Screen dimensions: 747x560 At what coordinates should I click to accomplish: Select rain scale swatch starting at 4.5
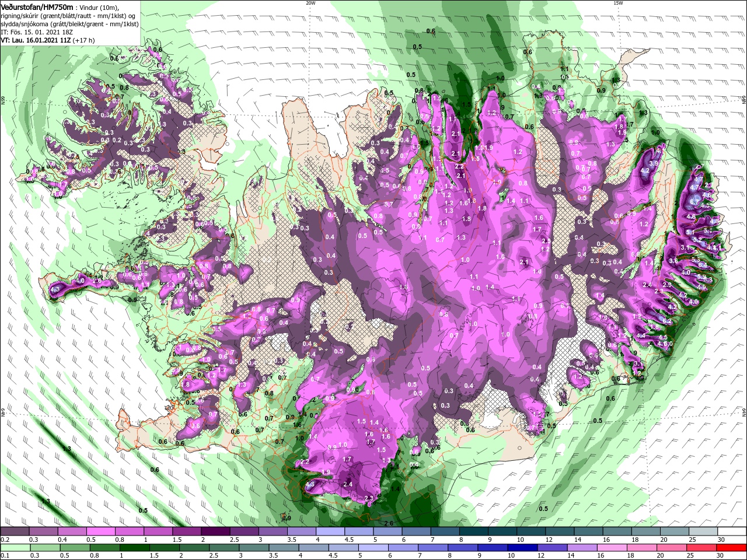pyautogui.click(x=343, y=548)
